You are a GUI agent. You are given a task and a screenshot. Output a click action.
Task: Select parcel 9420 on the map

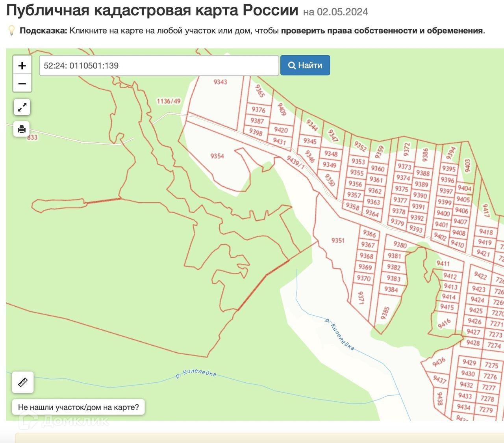pyautogui.click(x=281, y=130)
